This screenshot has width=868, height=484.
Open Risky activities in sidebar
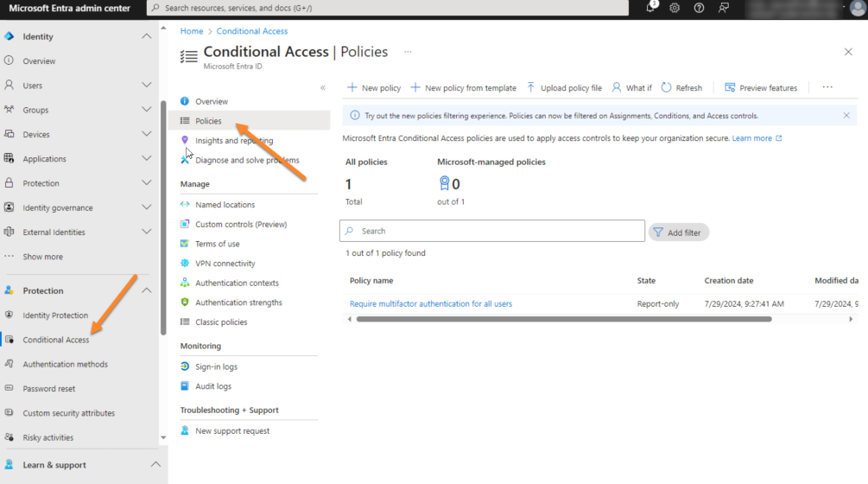pyautogui.click(x=48, y=437)
